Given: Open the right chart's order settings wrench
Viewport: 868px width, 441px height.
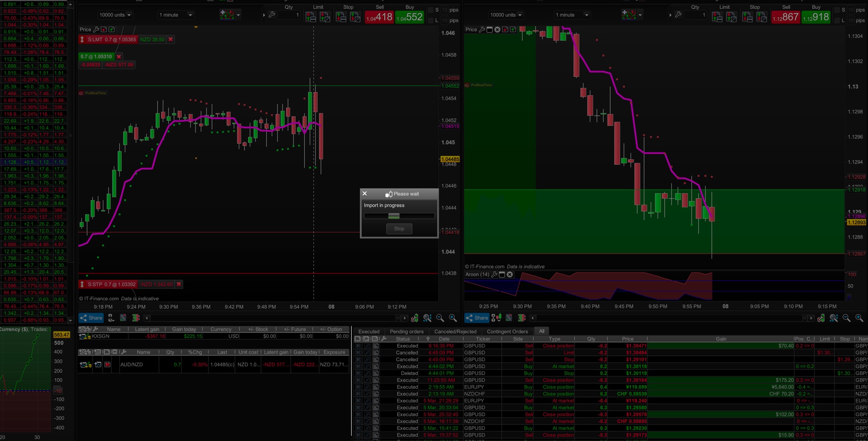Looking at the screenshot, I should tap(678, 15).
